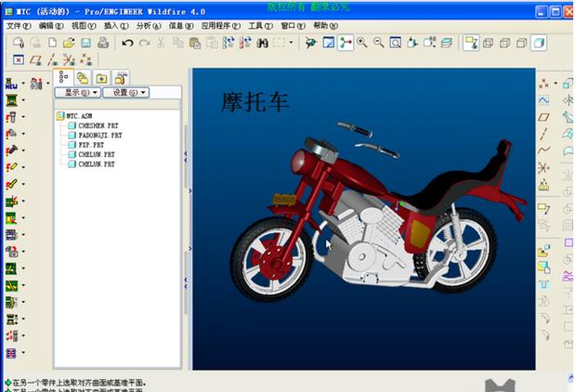This screenshot has width=576, height=392.
Task: Switch to the Folder Browser tab
Action: pyautogui.click(x=83, y=78)
